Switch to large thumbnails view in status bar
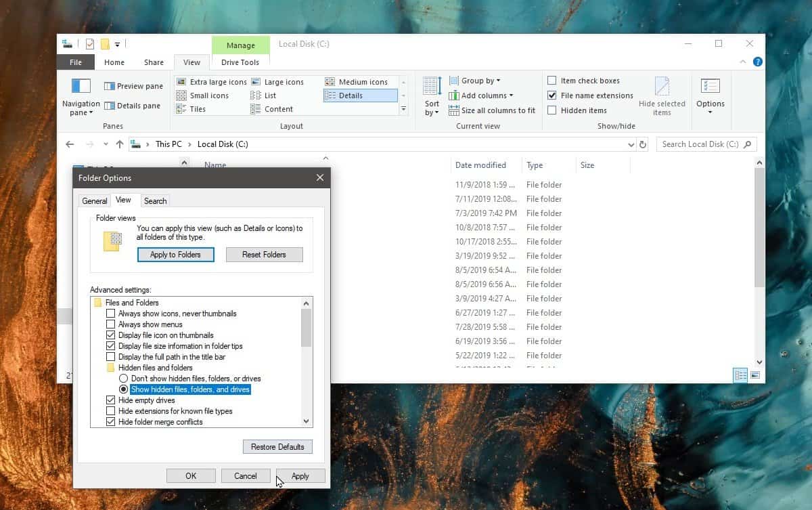812x510 pixels. coord(755,375)
